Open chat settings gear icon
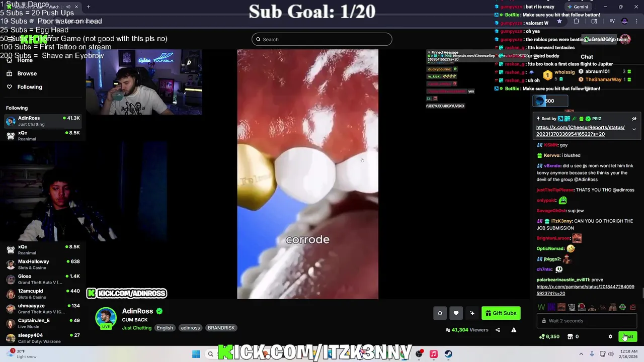This screenshot has height=362, width=644. pos(610,337)
